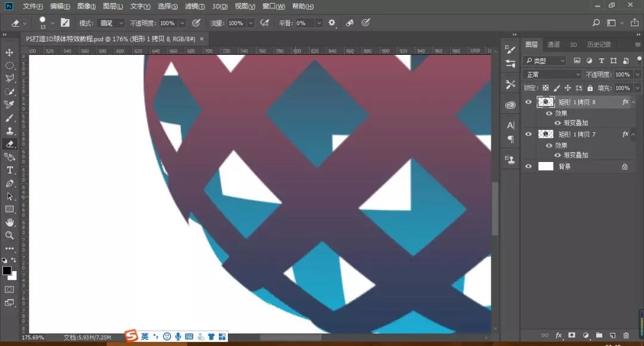Open the 不透明度 opacity dropdown
The image size is (644, 346).
point(637,74)
